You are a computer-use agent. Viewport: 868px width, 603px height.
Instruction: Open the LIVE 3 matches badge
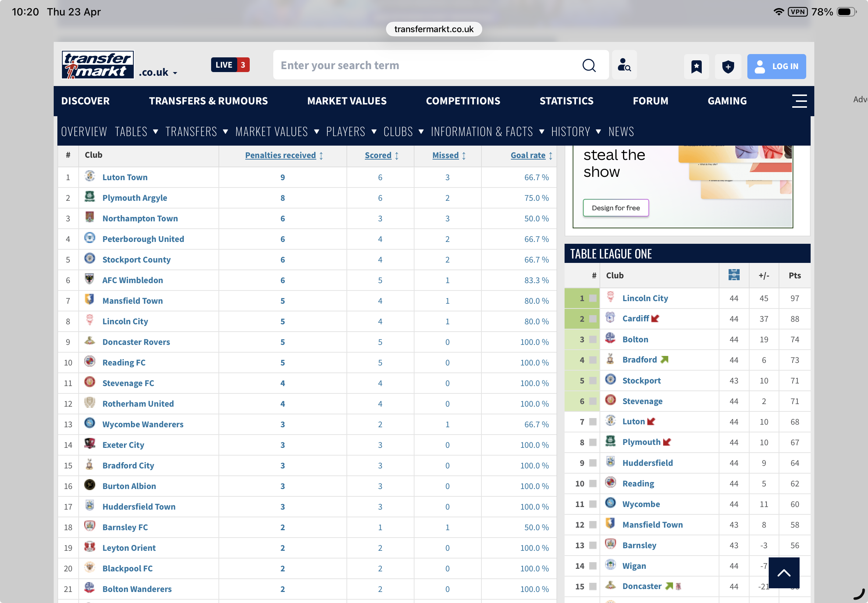pyautogui.click(x=230, y=65)
